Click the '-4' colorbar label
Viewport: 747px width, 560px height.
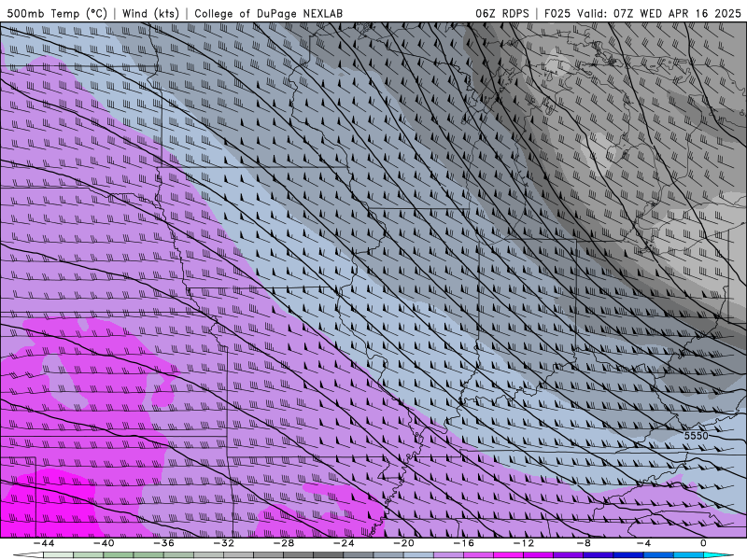click(643, 543)
